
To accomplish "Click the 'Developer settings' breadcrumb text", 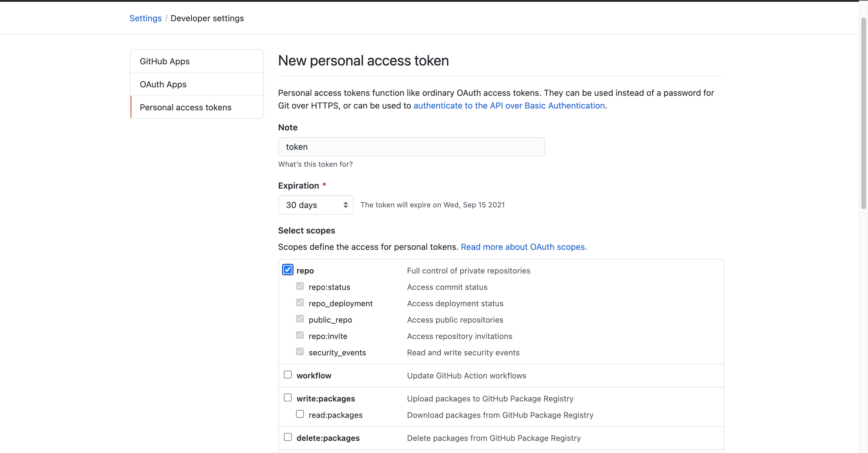I will click(207, 18).
